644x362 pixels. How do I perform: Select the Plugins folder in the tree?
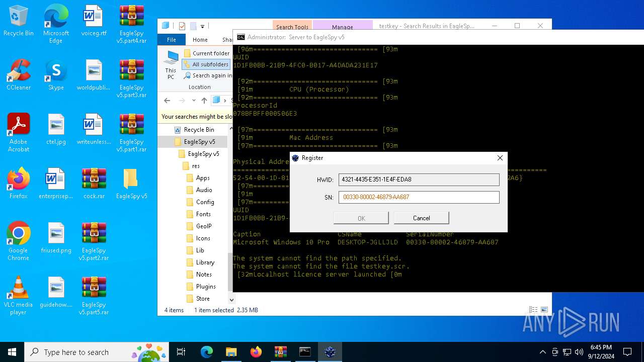[x=206, y=287]
